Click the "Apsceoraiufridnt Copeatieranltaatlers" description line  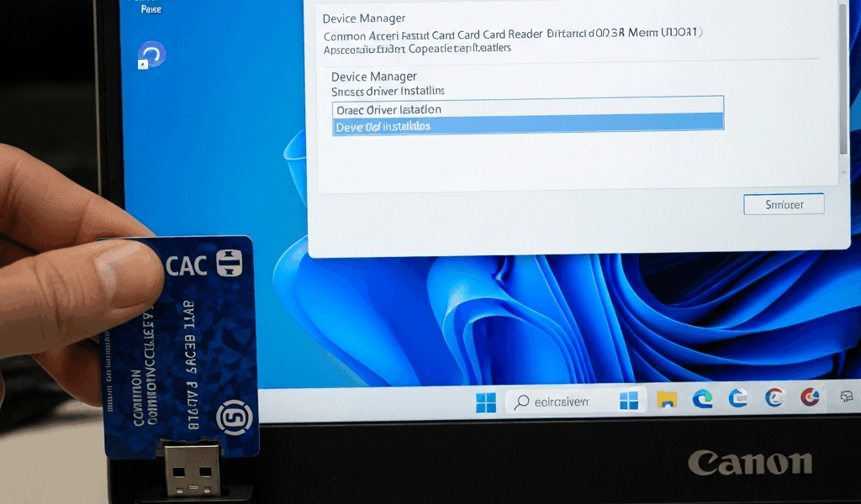417,48
